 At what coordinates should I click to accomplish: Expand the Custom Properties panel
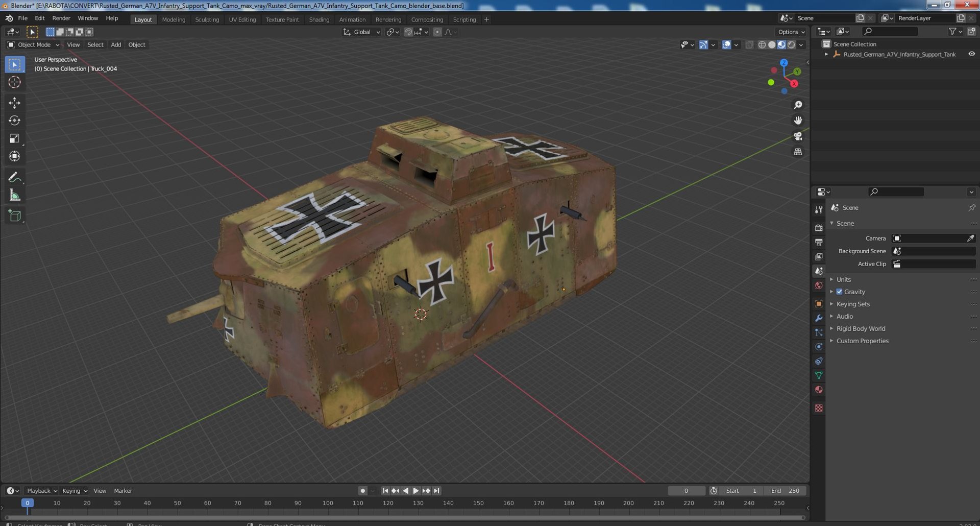[x=862, y=341]
